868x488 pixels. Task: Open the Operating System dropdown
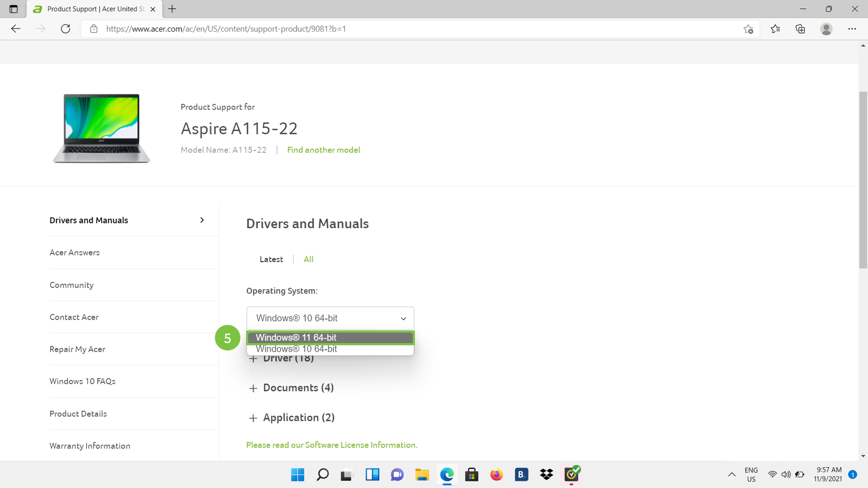point(330,318)
